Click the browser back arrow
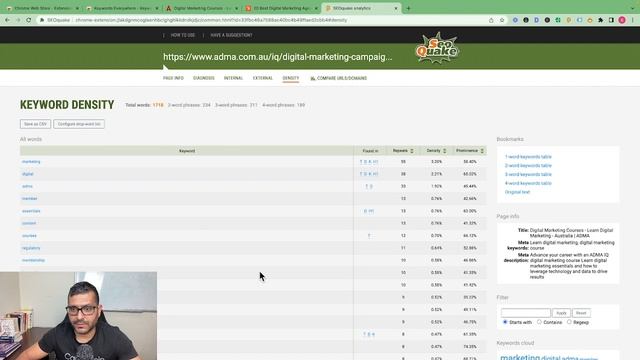 pos(7,20)
